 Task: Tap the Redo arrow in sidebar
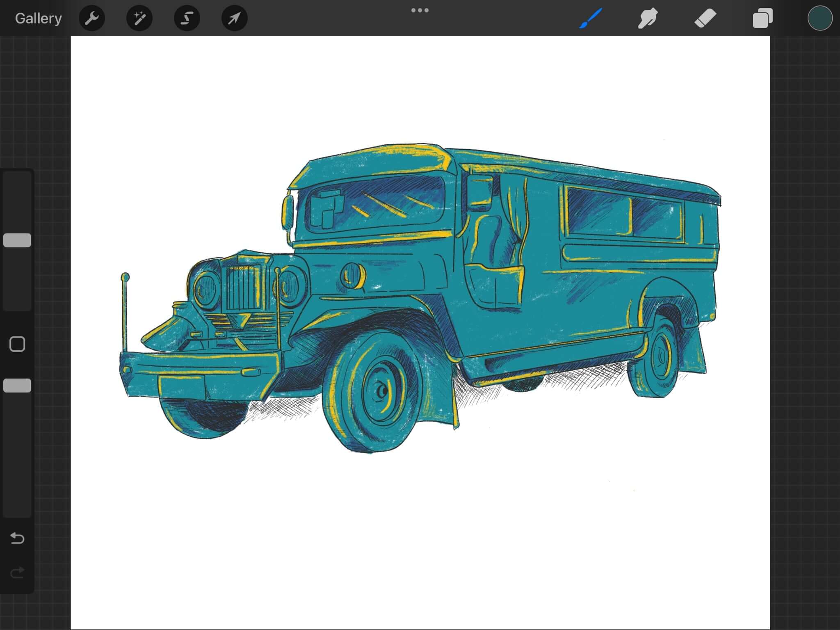click(x=17, y=572)
